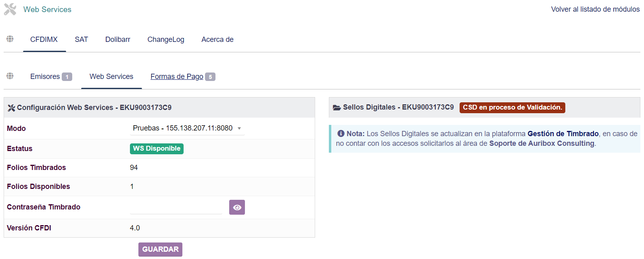The width and height of the screenshot is (644, 259).
Task: Show the Contraseña Timbrado password with eye button
Action: pyautogui.click(x=237, y=207)
